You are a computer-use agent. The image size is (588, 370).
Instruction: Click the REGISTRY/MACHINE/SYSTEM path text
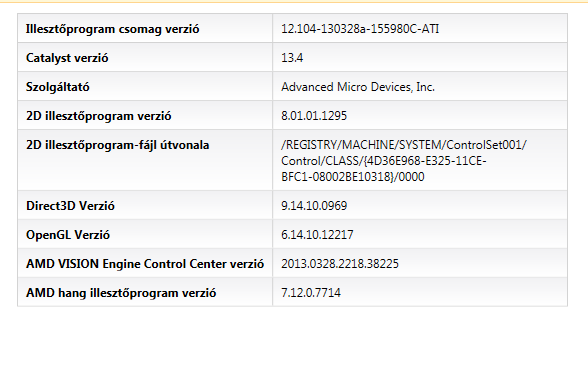[404, 145]
